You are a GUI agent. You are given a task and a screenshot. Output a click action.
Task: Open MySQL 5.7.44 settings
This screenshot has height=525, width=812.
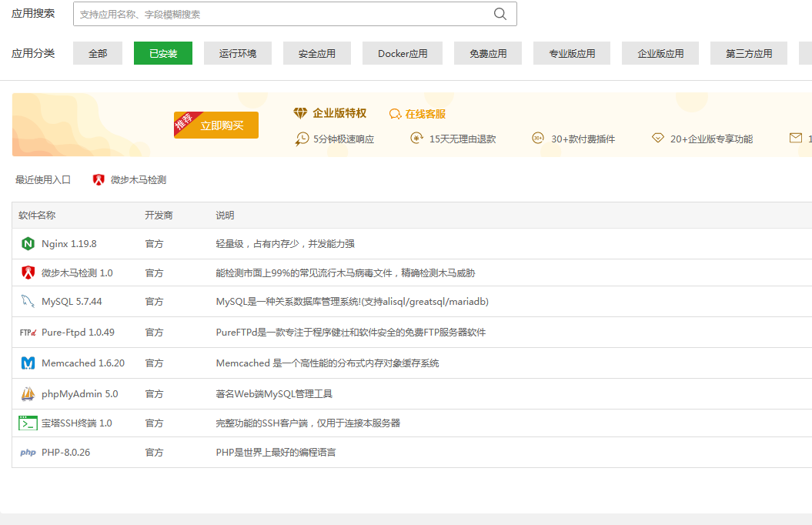[72, 301]
